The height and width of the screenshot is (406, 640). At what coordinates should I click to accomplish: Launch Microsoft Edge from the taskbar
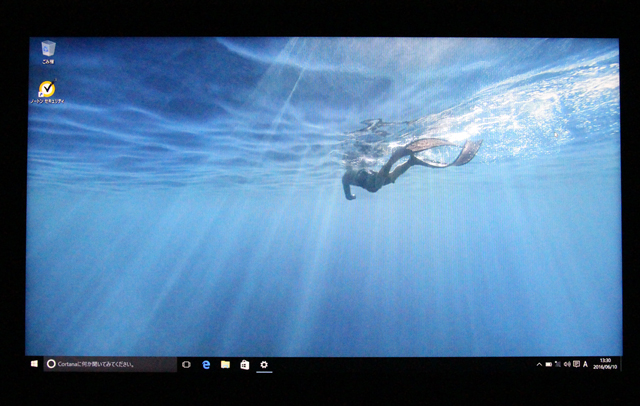tap(206, 364)
